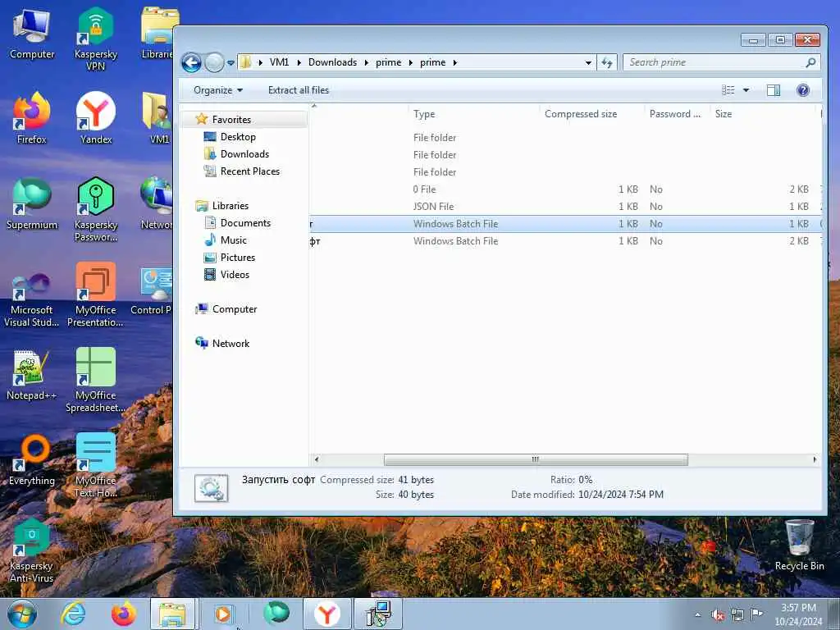
Task: Switch to Yandex browser in taskbar
Action: coord(327,614)
